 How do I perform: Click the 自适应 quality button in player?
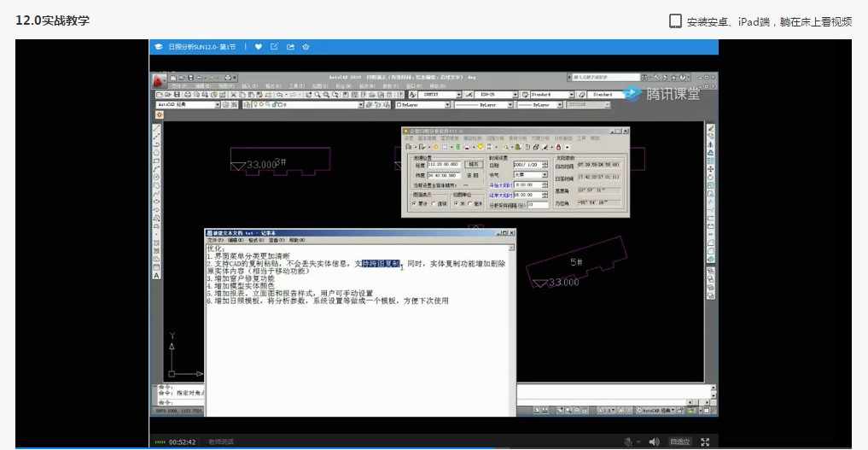pyautogui.click(x=679, y=441)
